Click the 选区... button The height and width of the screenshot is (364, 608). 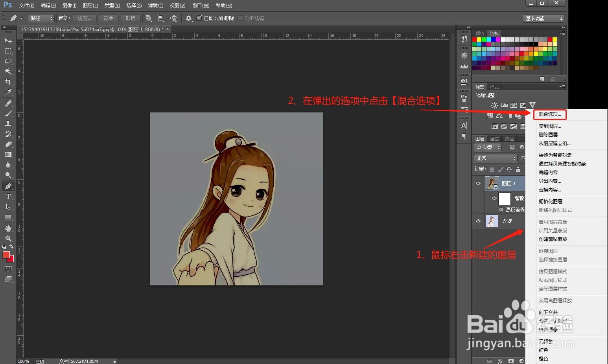pos(85,18)
